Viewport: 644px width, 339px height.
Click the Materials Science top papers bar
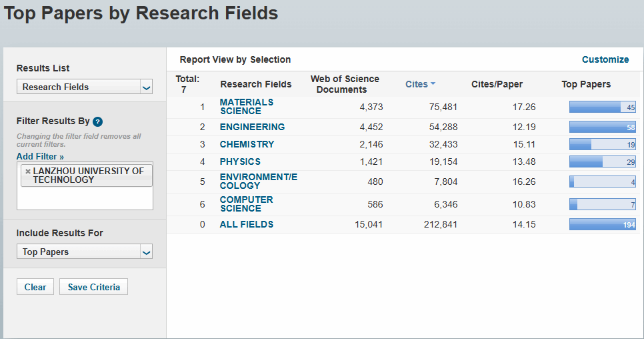coord(603,107)
